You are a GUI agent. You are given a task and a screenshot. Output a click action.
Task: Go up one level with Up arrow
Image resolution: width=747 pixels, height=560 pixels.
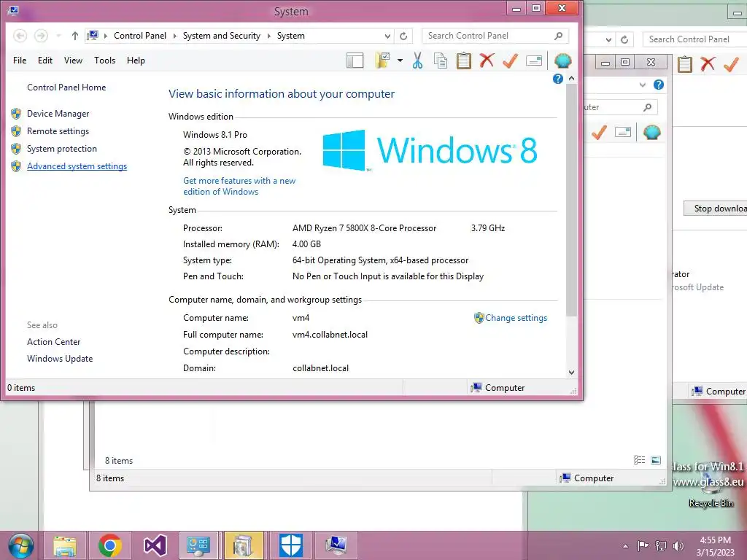pos(75,36)
